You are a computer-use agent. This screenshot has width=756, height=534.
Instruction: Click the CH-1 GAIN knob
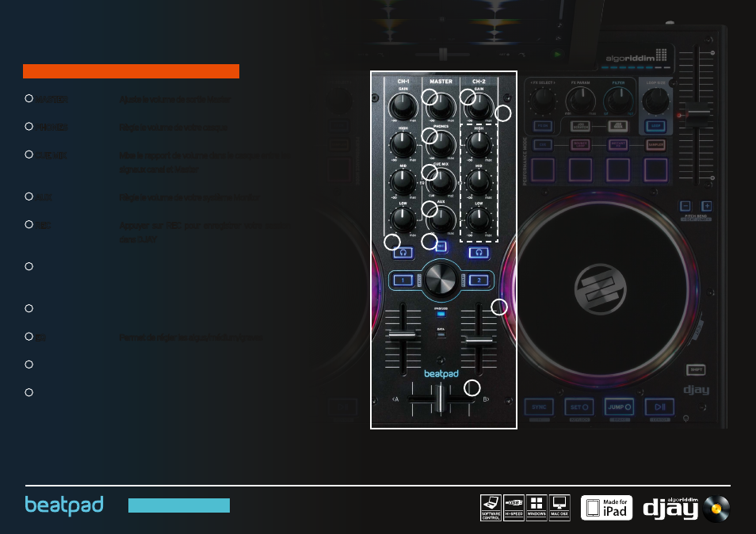tap(403, 105)
